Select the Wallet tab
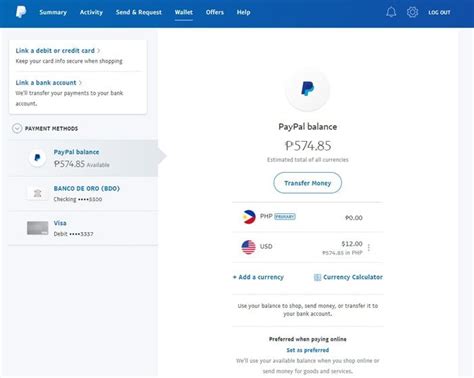 tap(184, 12)
